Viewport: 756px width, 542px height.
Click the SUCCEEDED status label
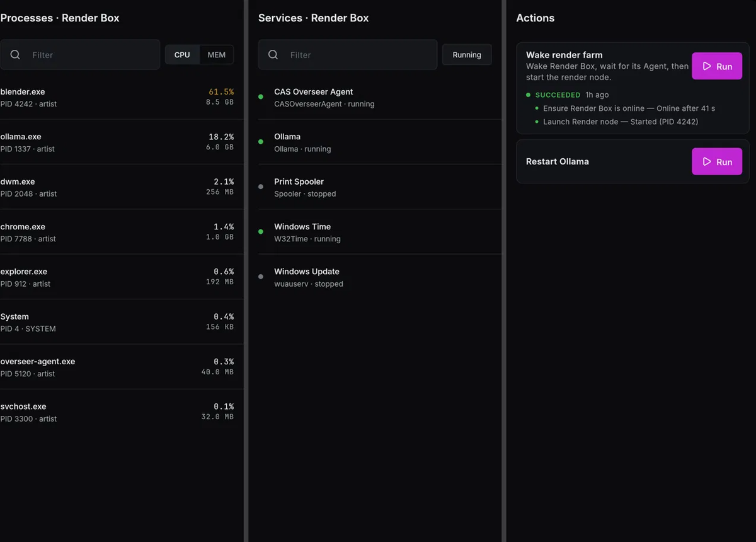(x=558, y=95)
